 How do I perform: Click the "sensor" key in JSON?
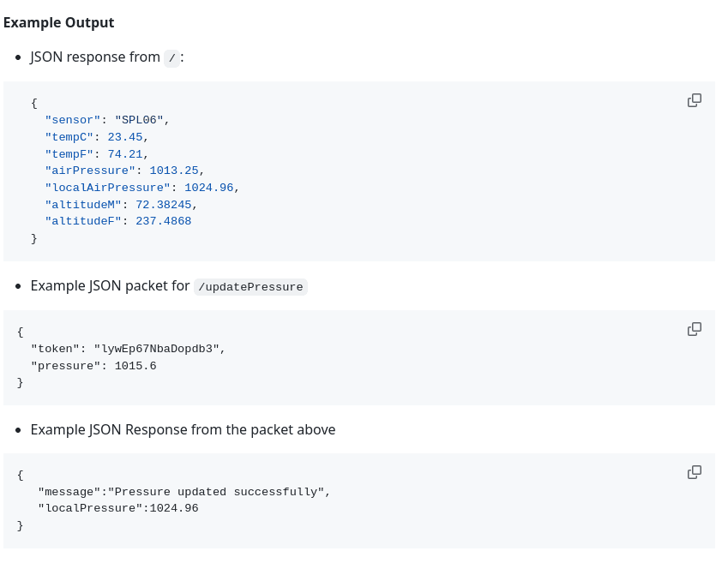(73, 120)
